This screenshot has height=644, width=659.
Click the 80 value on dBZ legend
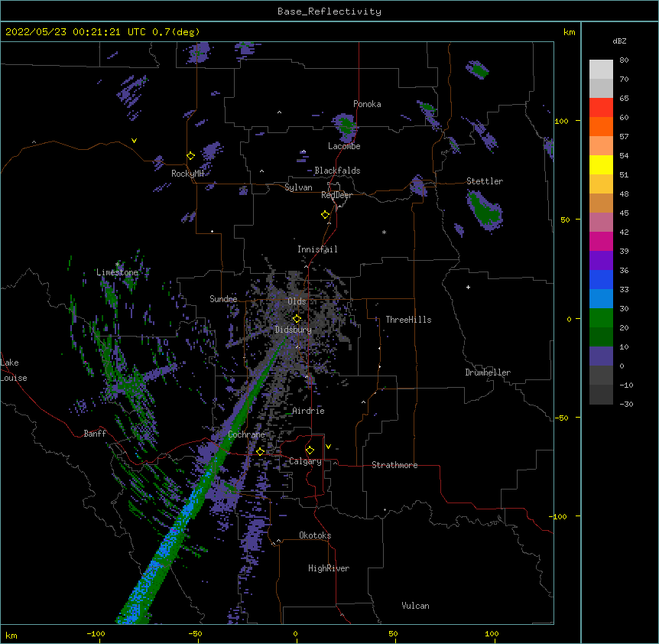click(624, 60)
